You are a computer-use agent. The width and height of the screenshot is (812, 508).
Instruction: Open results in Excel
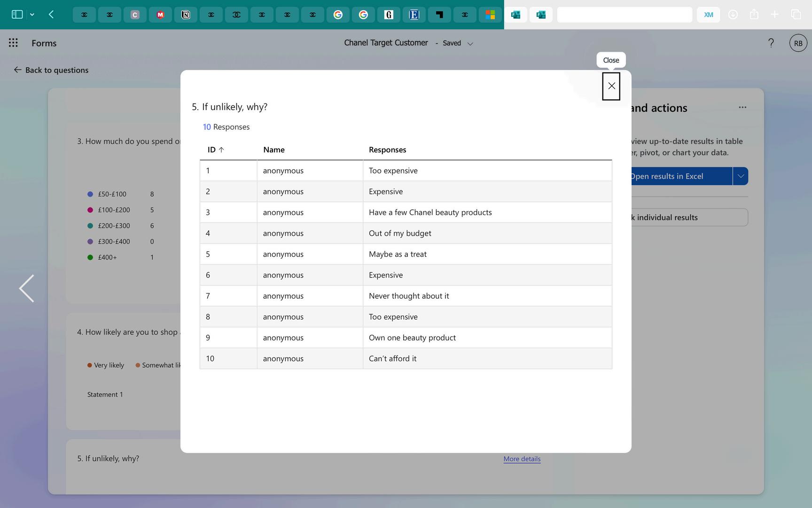pos(681,176)
